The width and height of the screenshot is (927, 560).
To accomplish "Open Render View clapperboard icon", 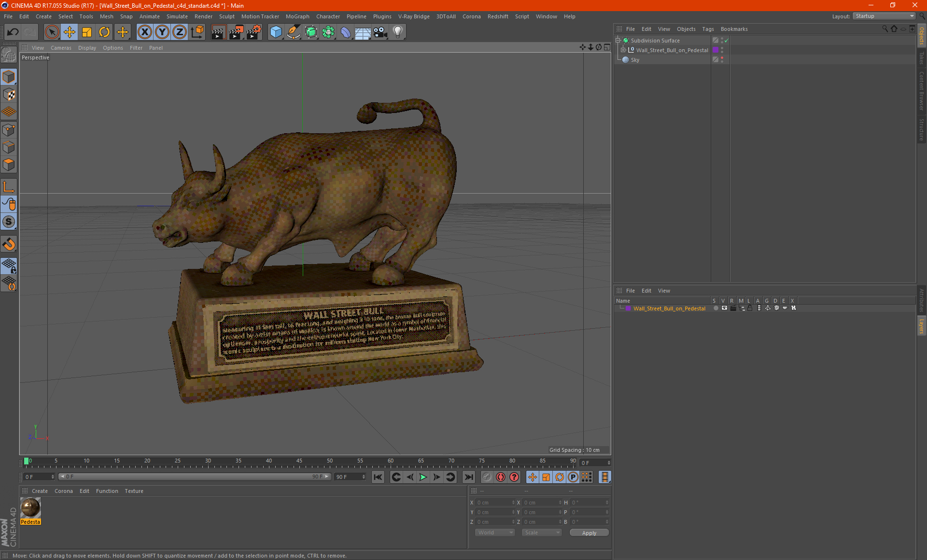I will click(218, 32).
